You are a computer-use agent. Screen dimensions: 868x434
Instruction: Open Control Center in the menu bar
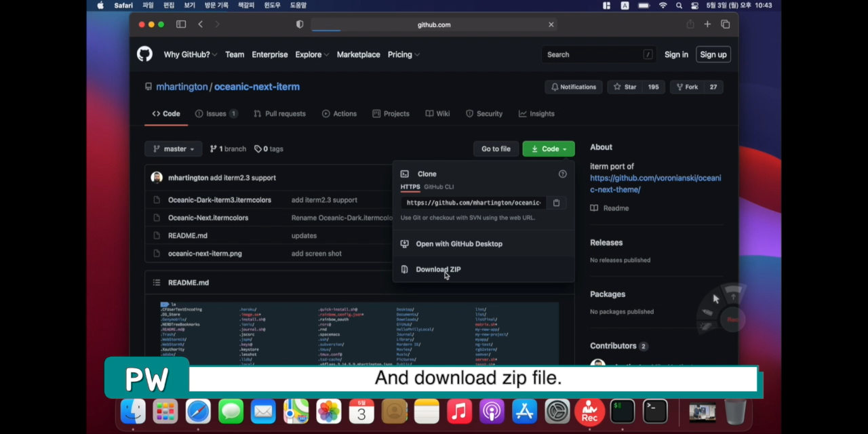pos(694,5)
